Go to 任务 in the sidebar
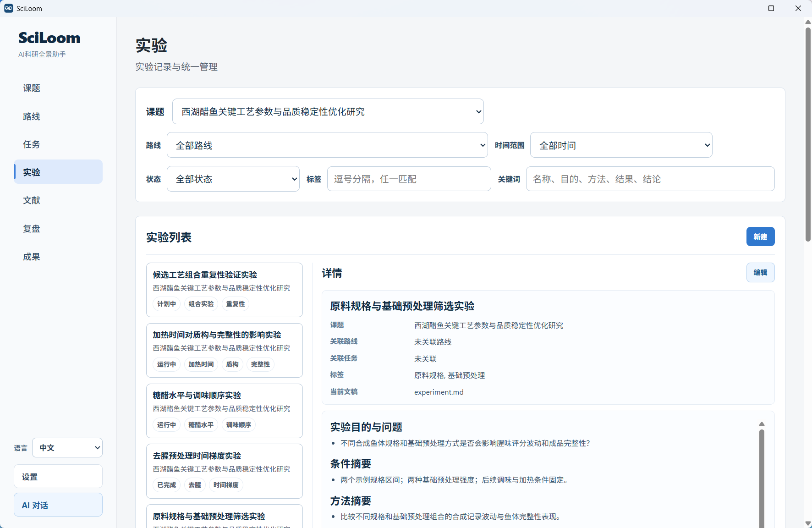Viewport: 812px width, 528px height. coord(58,144)
